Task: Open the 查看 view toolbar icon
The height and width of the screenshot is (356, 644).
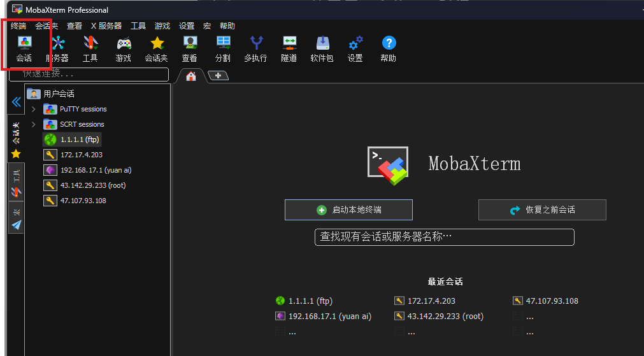Action: (190, 49)
